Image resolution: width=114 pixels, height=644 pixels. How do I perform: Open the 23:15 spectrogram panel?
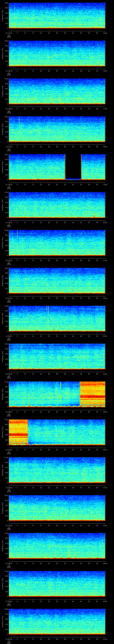57,54
